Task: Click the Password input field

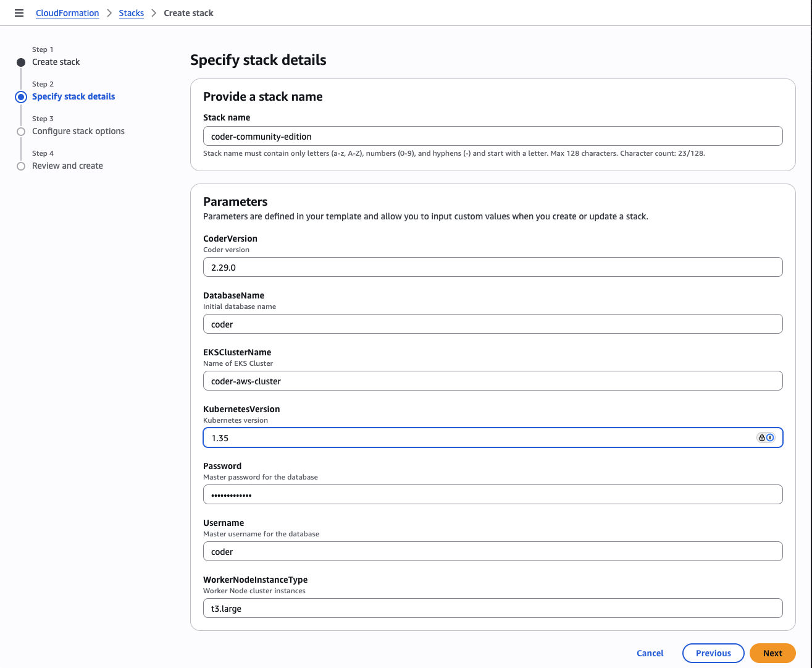Action: tap(493, 494)
